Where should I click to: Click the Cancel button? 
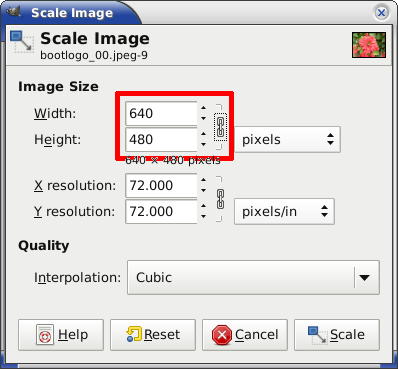(x=245, y=335)
